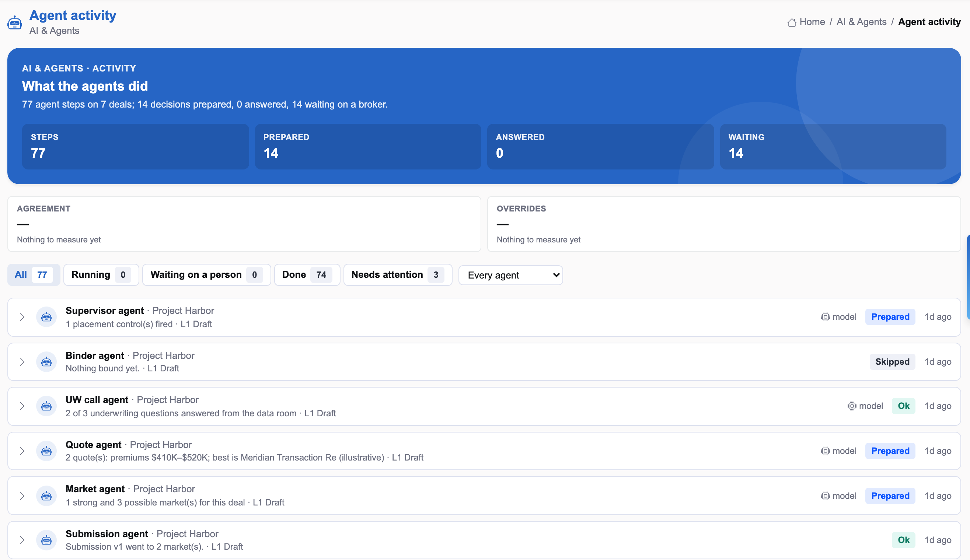Open AI & Agents breadcrumb link
The width and height of the screenshot is (970, 560).
(x=861, y=22)
